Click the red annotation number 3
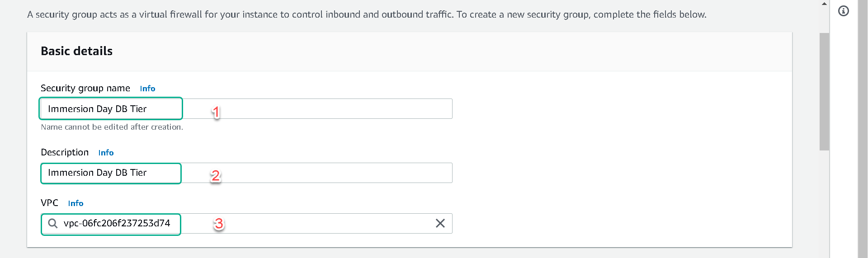The image size is (868, 258). [219, 223]
